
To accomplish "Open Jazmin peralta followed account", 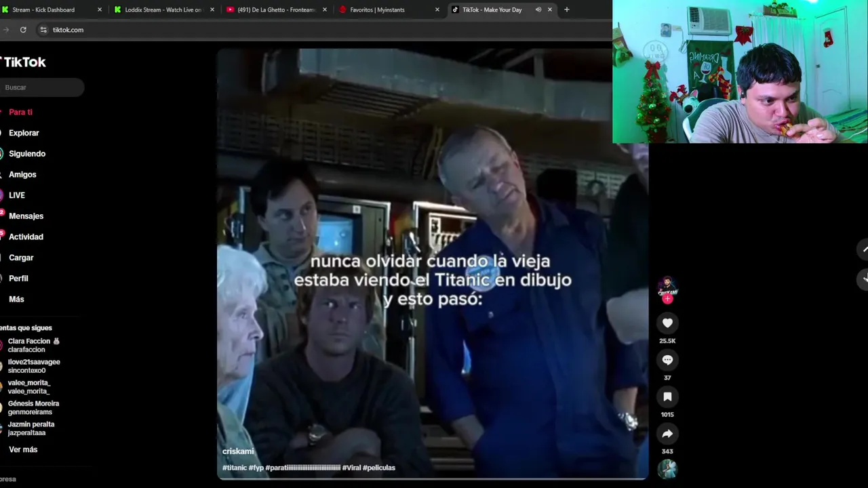I will [31, 428].
